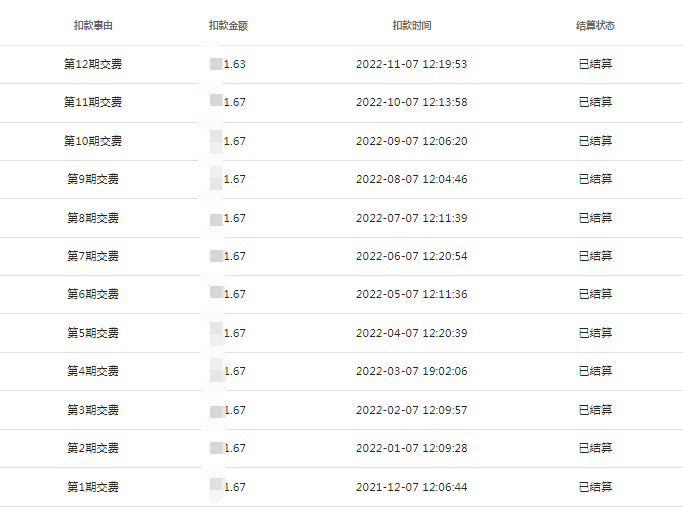Click the 扣款金额 column header
683x508 pixels.
(x=228, y=26)
